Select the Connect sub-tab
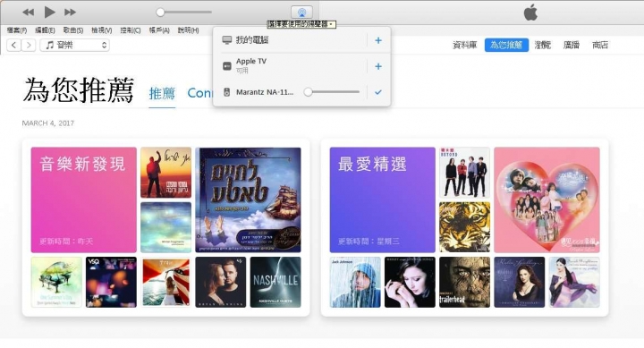 pos(200,93)
